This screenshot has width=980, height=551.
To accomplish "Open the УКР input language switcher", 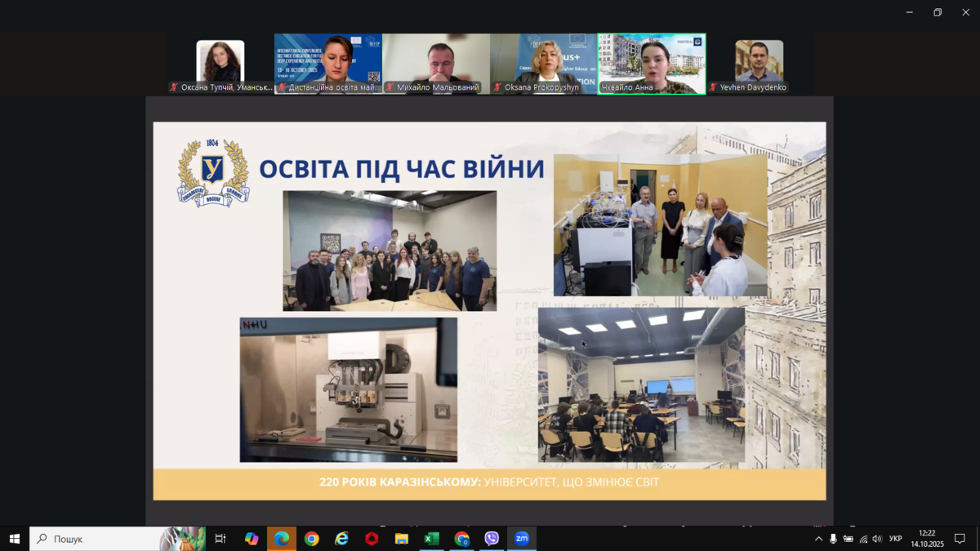I will (x=895, y=539).
